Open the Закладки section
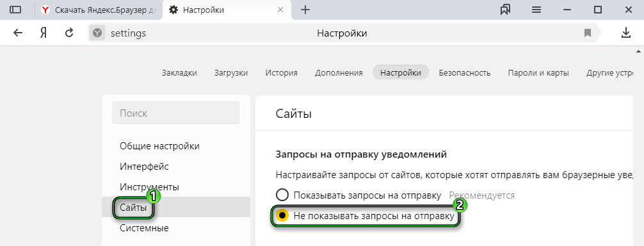The image size is (644, 246). pos(179,73)
